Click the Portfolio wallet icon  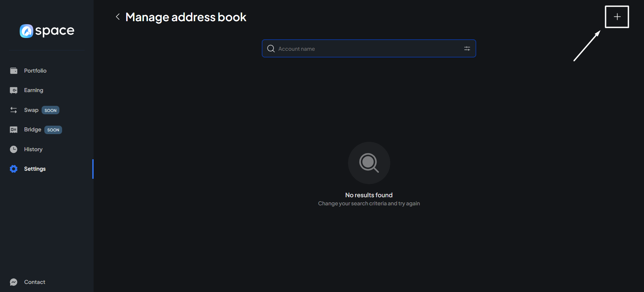(x=14, y=71)
